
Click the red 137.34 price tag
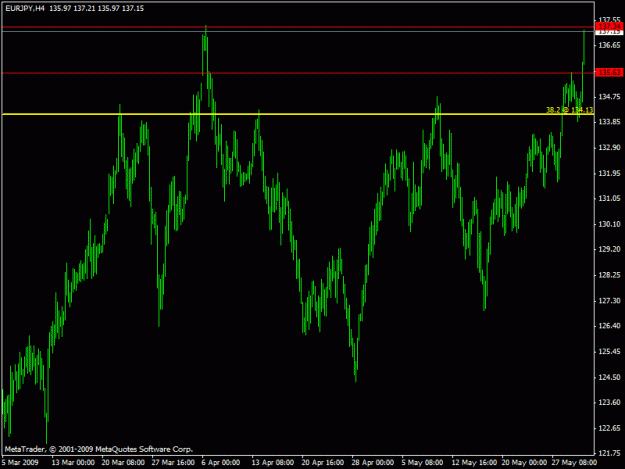click(x=609, y=26)
